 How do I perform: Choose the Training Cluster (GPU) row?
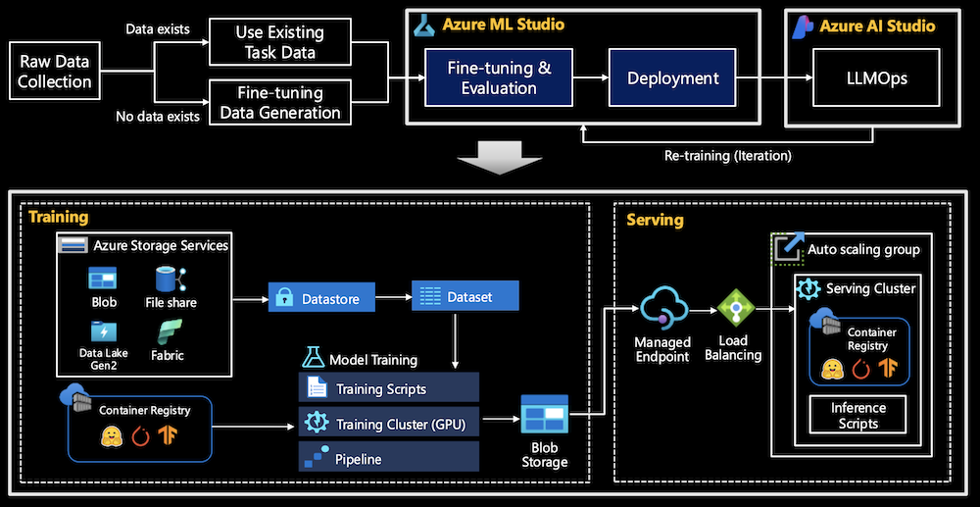(389, 424)
